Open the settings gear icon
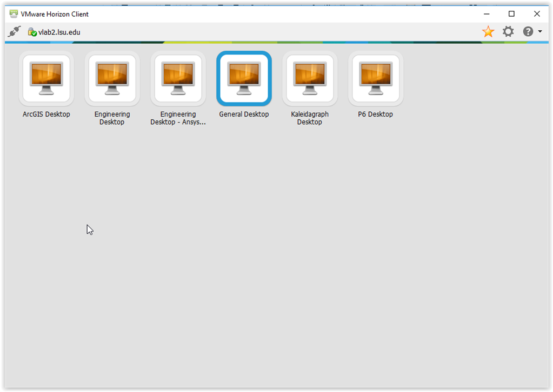Image resolution: width=553 pixels, height=392 pixels. point(508,32)
